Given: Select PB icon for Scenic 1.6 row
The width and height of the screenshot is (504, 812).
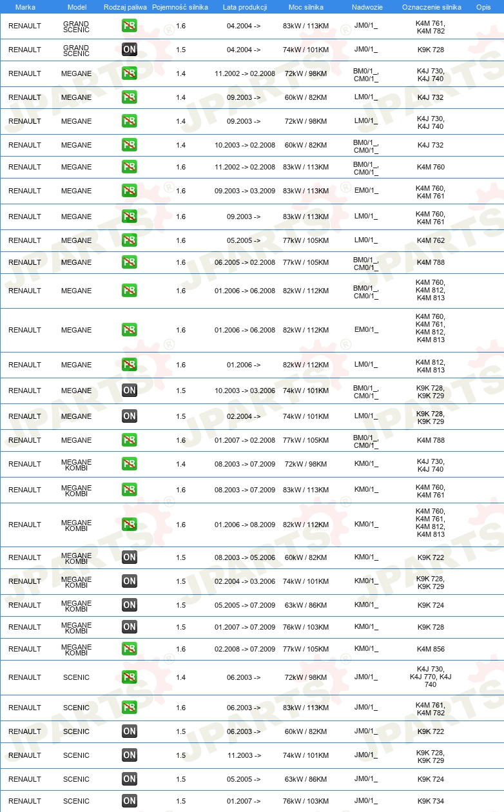Looking at the screenshot, I should pyautogui.click(x=129, y=708).
